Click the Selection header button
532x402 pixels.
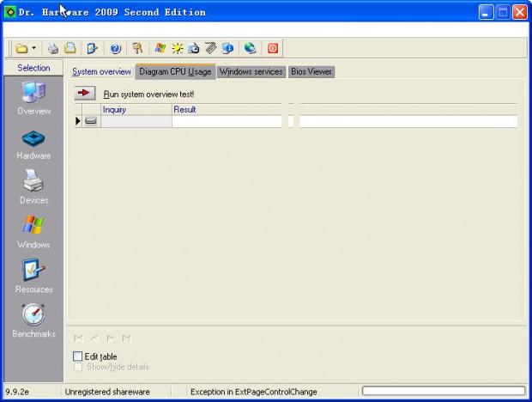point(33,68)
